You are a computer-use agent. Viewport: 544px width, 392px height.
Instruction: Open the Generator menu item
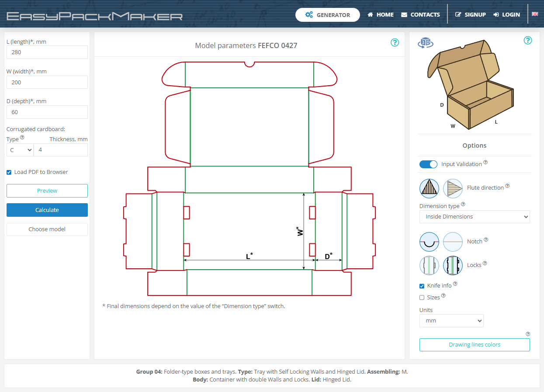(328, 15)
